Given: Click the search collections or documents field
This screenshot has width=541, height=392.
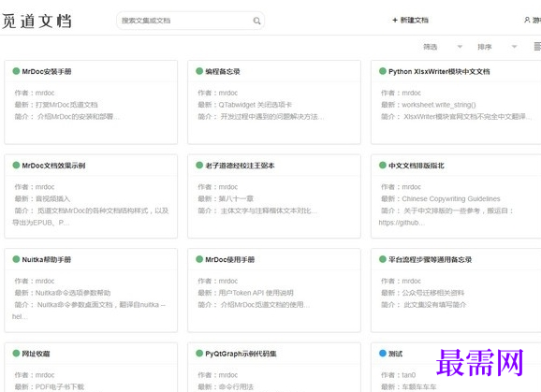Looking at the screenshot, I should pyautogui.click(x=190, y=21).
